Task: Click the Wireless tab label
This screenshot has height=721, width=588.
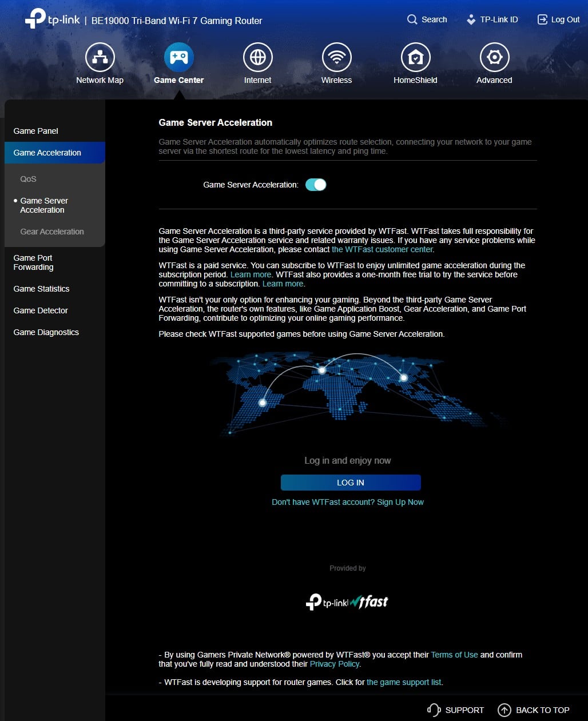Action: 337,80
